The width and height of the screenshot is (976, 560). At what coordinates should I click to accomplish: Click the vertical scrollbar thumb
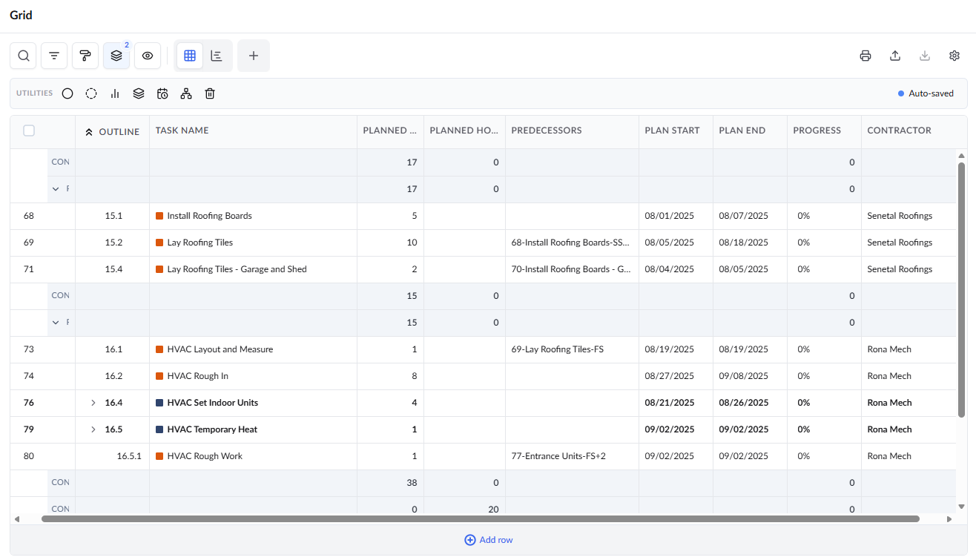[962, 289]
